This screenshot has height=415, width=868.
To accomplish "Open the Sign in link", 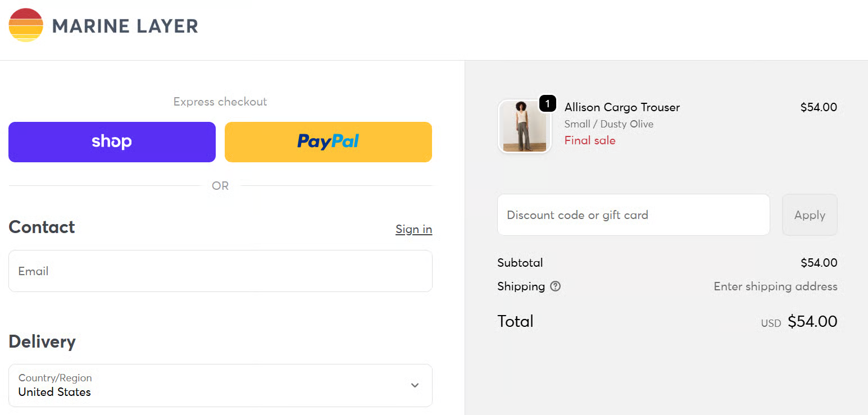I will tap(413, 229).
